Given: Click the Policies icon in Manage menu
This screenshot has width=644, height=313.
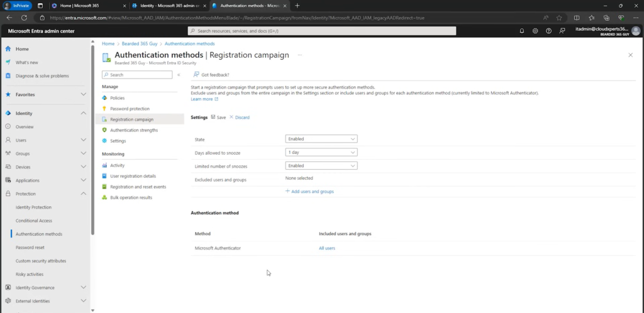Looking at the screenshot, I should coord(104,98).
